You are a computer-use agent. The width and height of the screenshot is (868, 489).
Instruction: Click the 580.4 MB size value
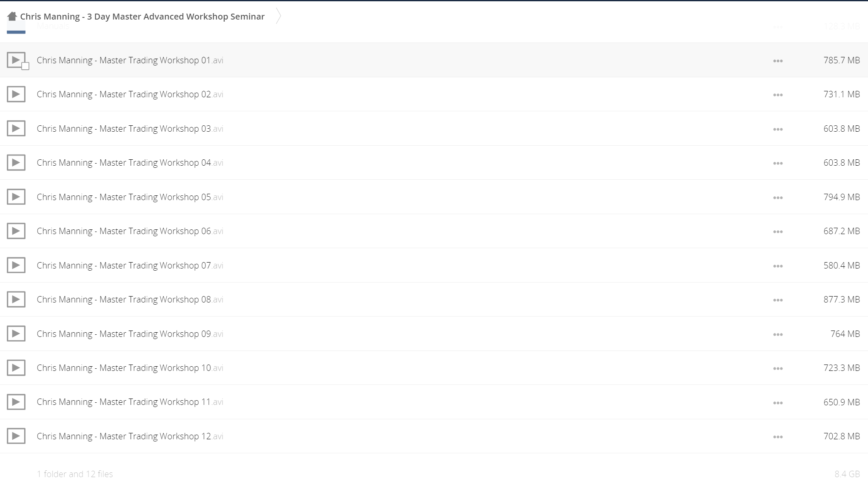[842, 266]
